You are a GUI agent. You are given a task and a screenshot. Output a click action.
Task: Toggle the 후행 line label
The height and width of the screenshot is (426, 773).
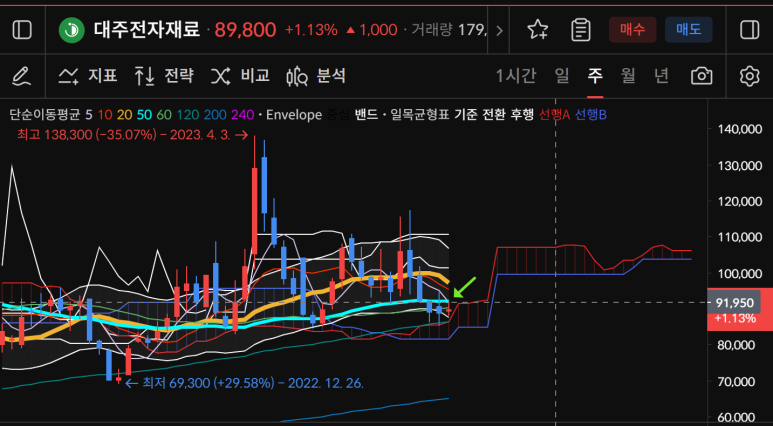pyautogui.click(x=523, y=115)
